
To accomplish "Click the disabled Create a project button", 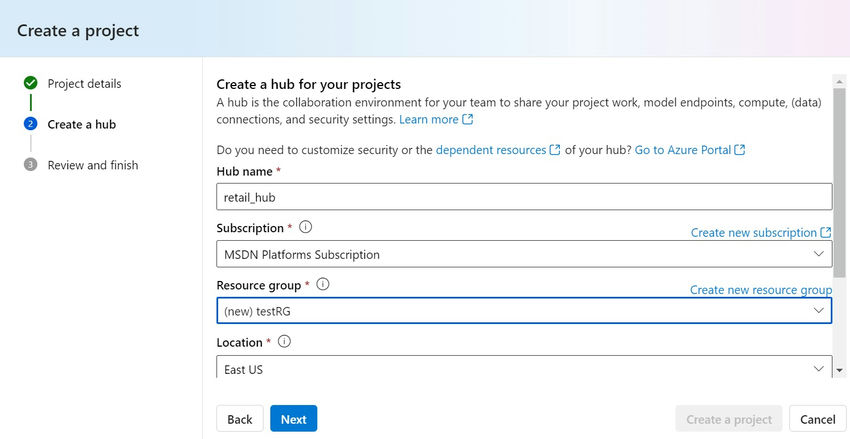I will 729,419.
